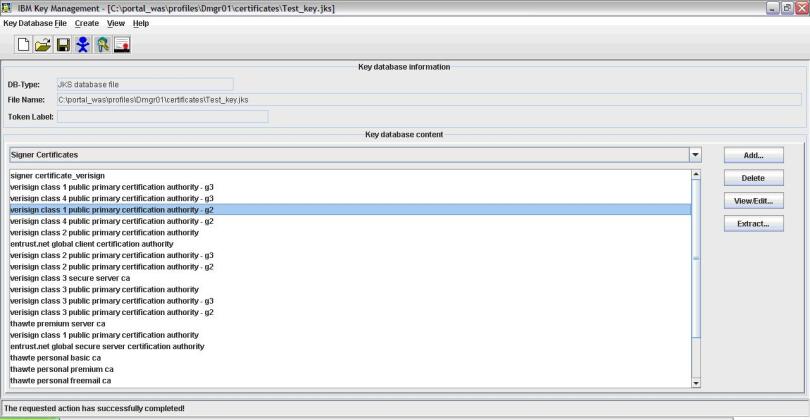Select highlighted 'verisign class 1 ... authority - g2' row
The image size is (810, 420).
350,210
